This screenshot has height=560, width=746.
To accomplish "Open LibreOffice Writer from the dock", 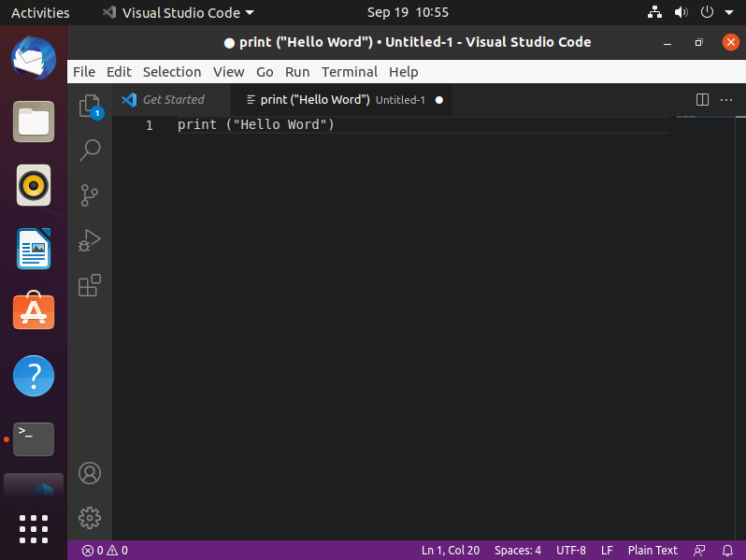I will [x=34, y=249].
